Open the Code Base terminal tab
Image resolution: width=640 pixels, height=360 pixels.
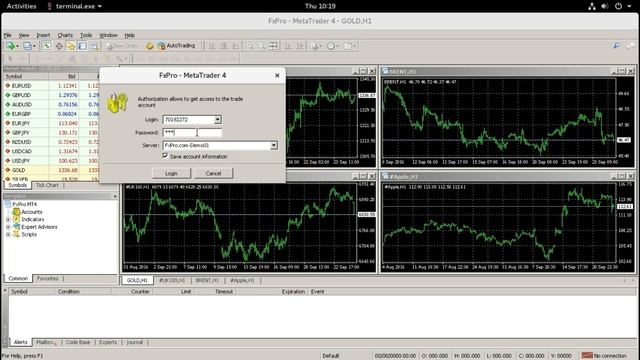78,342
